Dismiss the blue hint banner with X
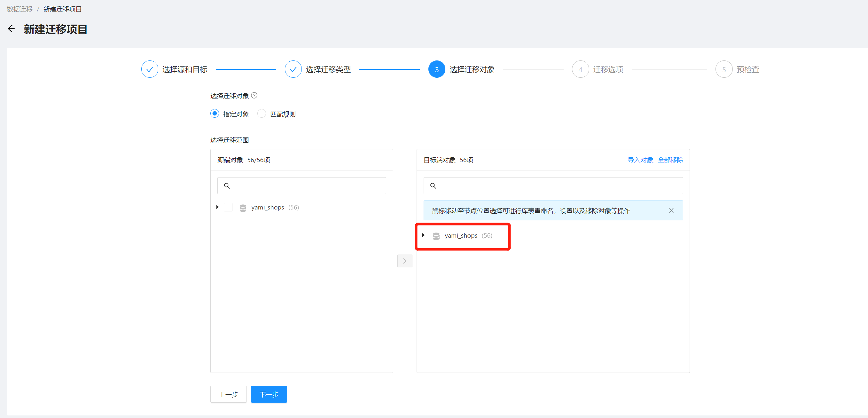 click(x=671, y=211)
